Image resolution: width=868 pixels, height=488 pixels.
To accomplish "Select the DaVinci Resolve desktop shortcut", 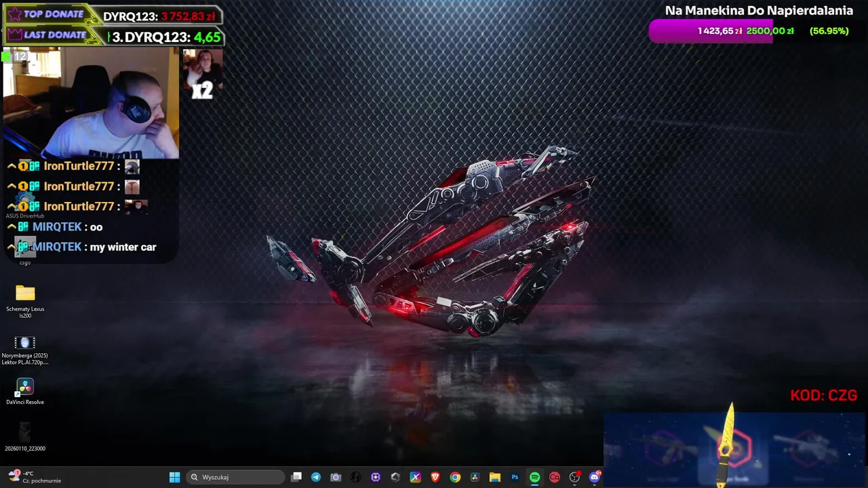I will 25,392.
